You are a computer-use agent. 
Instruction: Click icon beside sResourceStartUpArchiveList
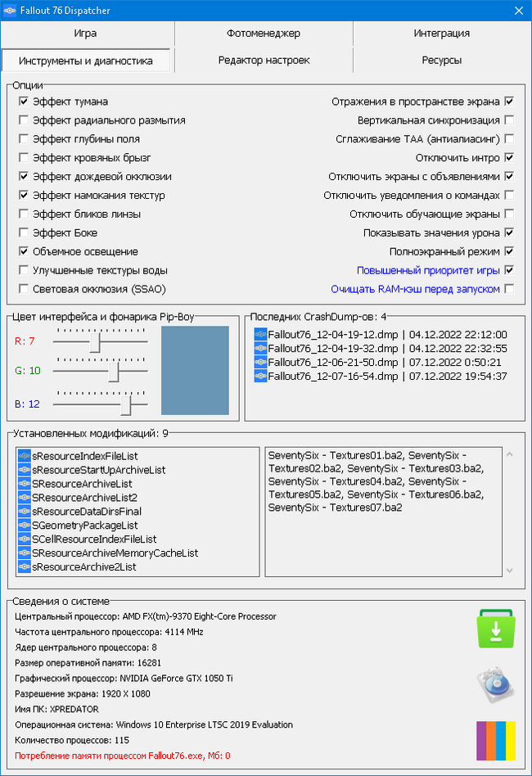tap(25, 470)
